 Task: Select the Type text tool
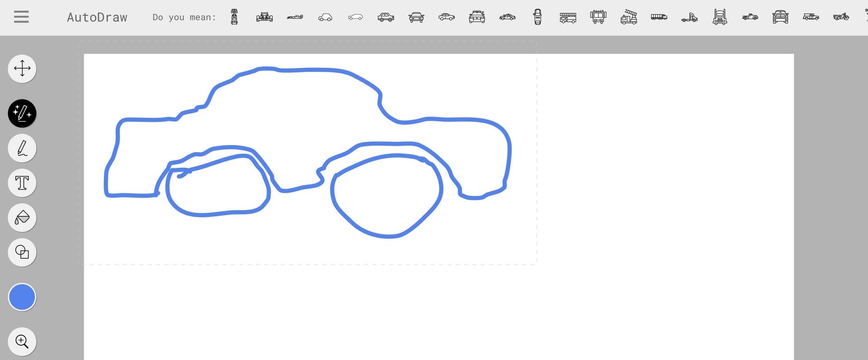pos(22,183)
